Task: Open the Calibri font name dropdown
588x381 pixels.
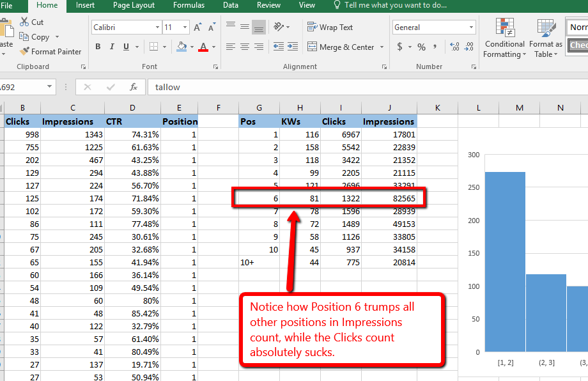Action: (x=157, y=27)
